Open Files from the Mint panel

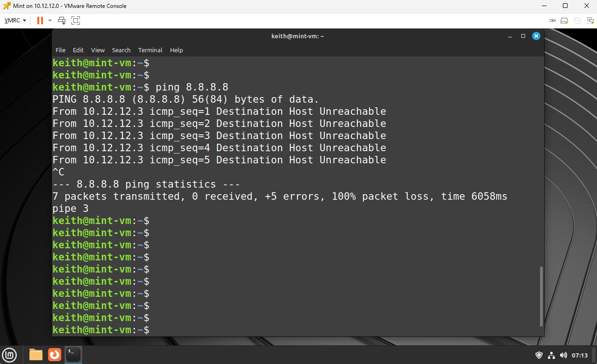tap(36, 355)
